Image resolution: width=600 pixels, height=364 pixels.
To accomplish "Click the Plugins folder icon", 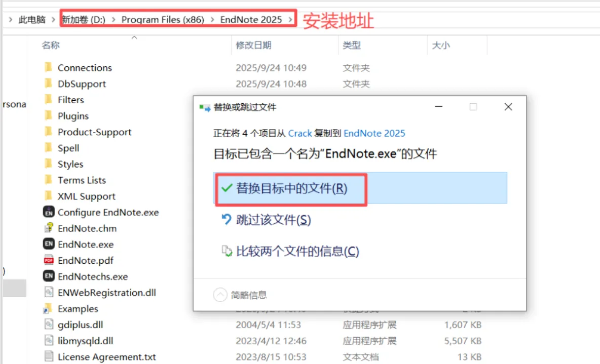I will click(x=48, y=115).
